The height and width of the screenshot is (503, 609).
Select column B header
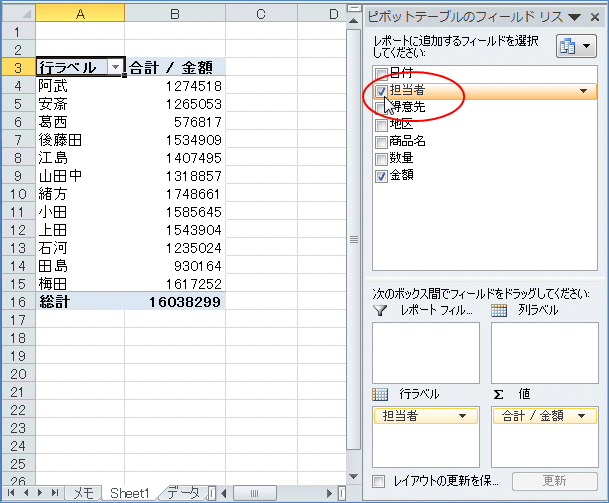tap(175, 14)
